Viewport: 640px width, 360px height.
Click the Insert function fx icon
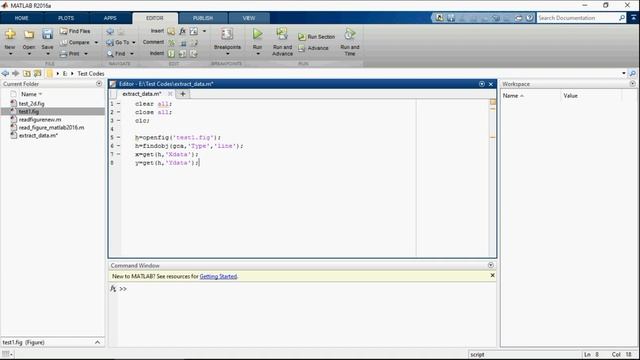(x=182, y=31)
